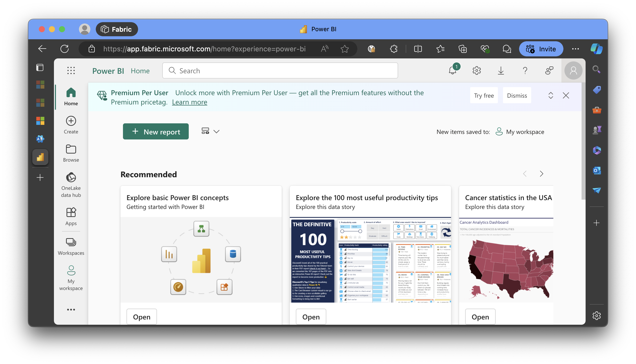Click the Search input field

(280, 71)
